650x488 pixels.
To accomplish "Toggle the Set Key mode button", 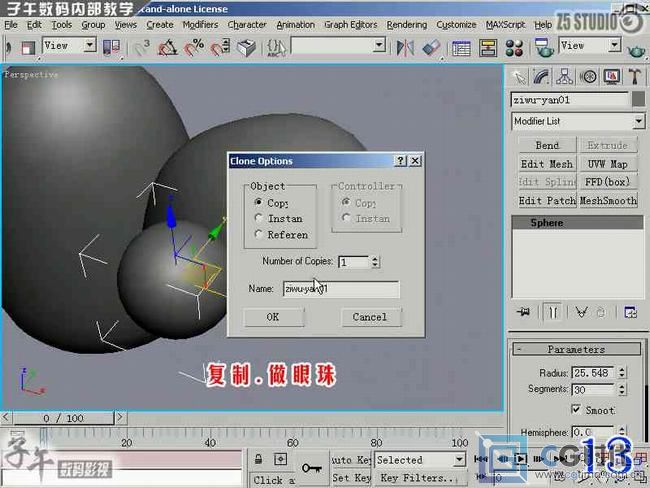I will [x=352, y=478].
